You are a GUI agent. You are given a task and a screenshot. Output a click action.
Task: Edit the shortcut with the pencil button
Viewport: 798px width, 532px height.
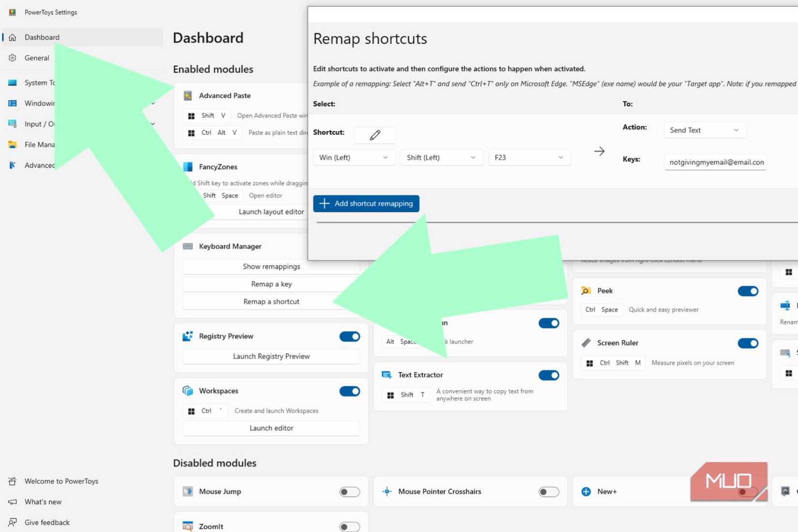[375, 135]
